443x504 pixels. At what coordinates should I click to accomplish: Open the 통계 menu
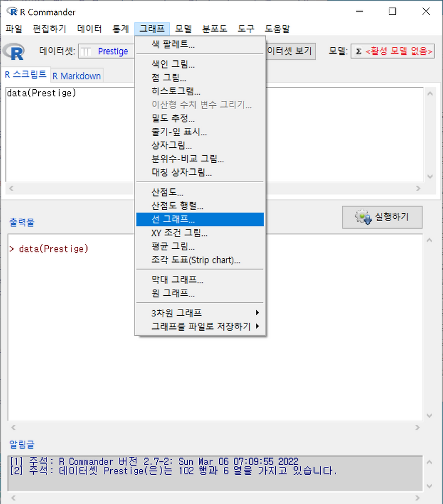tap(121, 29)
